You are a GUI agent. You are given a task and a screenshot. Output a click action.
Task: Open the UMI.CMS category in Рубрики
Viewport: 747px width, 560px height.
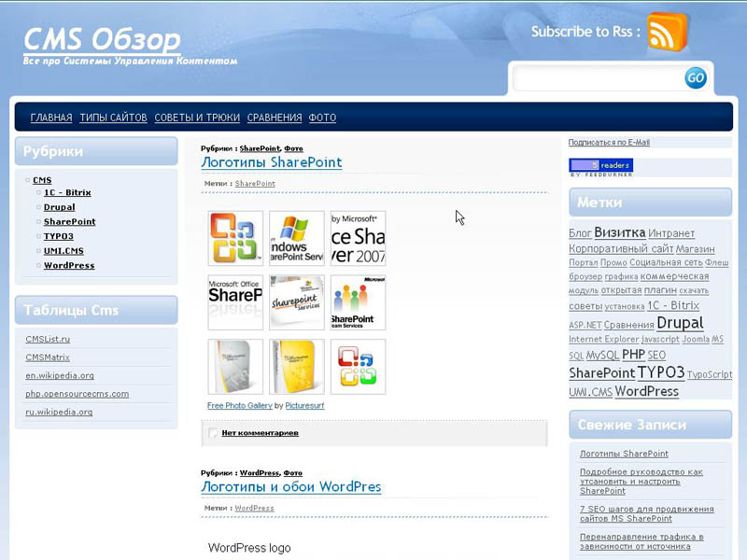click(63, 250)
